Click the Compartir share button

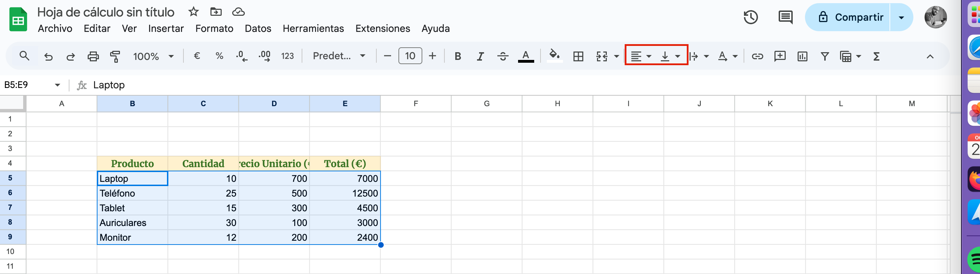(848, 18)
